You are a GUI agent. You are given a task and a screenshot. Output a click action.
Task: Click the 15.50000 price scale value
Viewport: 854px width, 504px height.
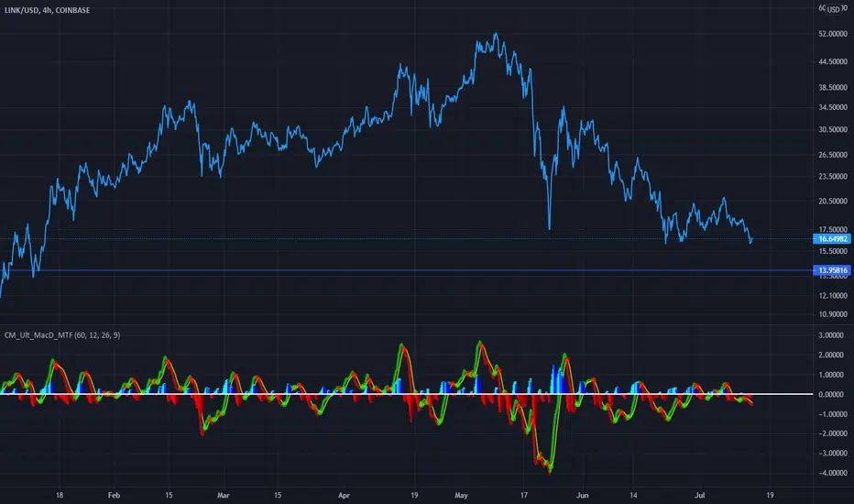833,251
